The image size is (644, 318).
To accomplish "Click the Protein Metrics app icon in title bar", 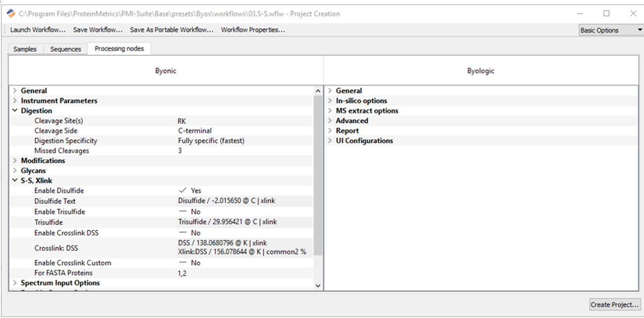I will pyautogui.click(x=11, y=13).
